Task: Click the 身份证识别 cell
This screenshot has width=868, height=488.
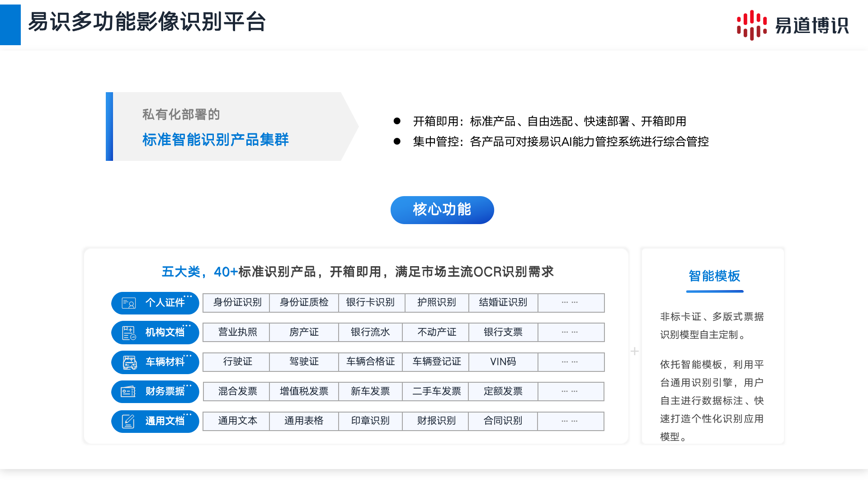Action: click(237, 303)
